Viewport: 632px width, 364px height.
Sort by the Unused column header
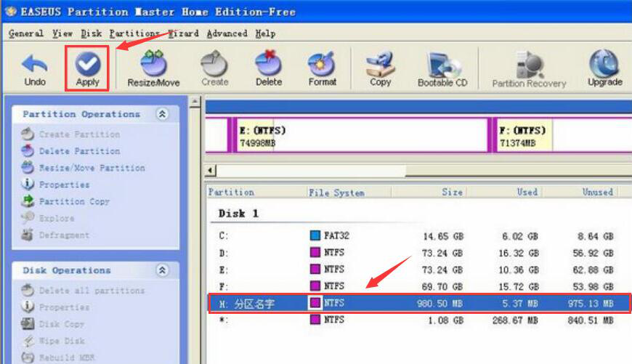[579, 193]
